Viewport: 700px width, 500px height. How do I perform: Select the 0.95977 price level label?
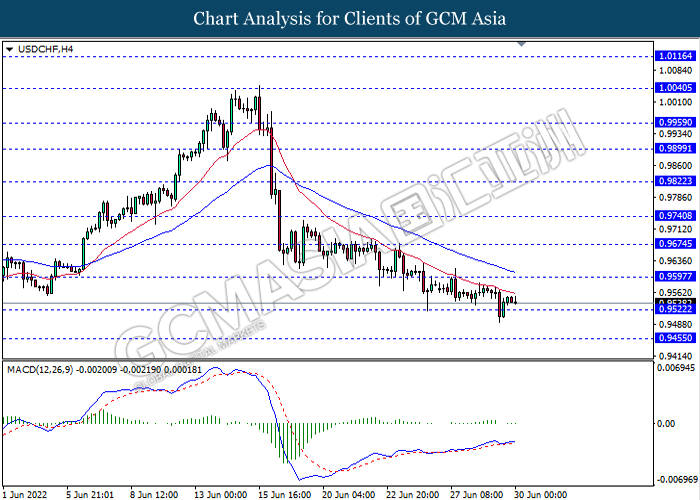pos(675,277)
